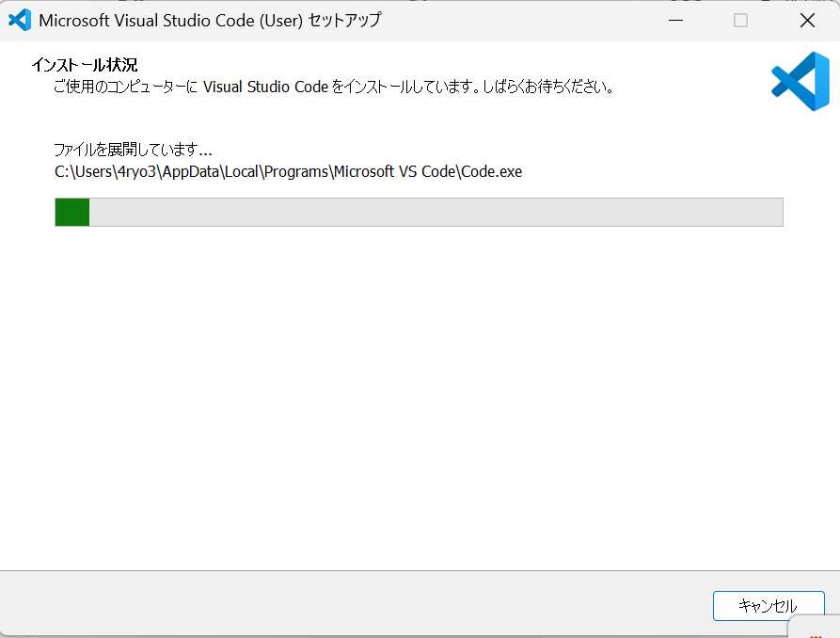840x638 pixels.
Task: Click the grayed-out maximize button
Action: point(740,20)
